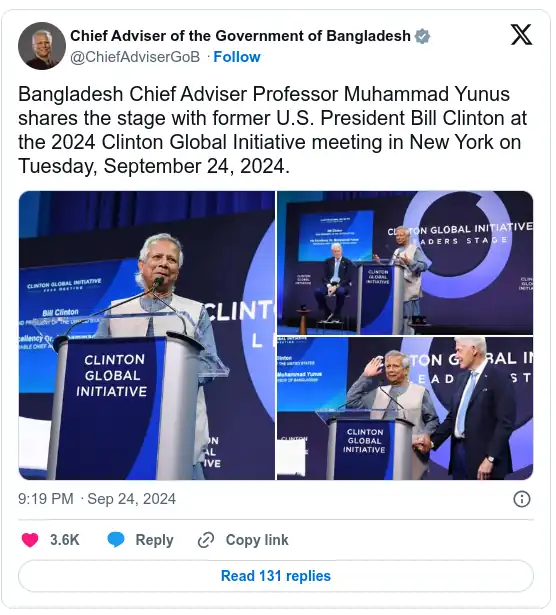Viewport: 556px width, 615px height.
Task: Click the @ChiefAdviserGoB handle
Action: (x=135, y=57)
